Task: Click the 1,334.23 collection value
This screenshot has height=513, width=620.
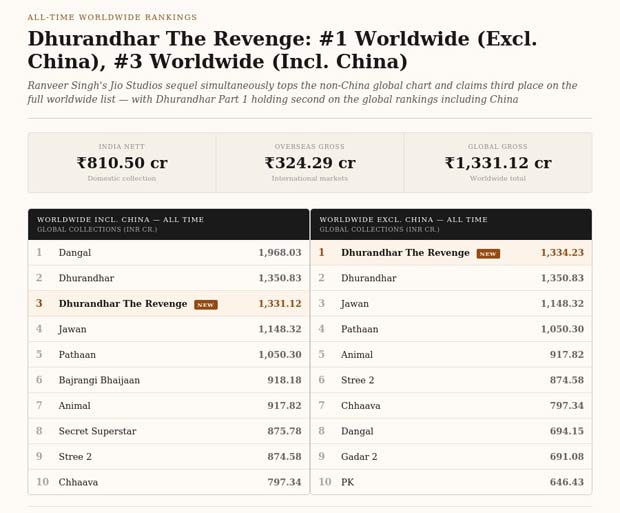Action: pyautogui.click(x=562, y=253)
